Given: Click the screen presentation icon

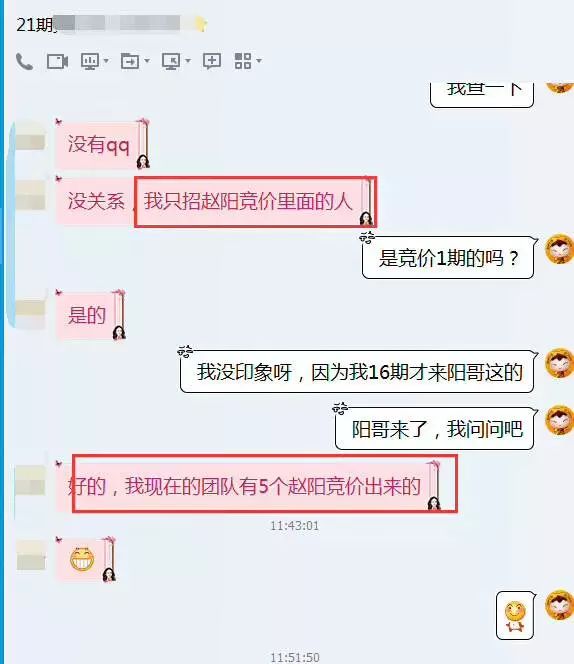Looking at the screenshot, I should [x=90, y=61].
